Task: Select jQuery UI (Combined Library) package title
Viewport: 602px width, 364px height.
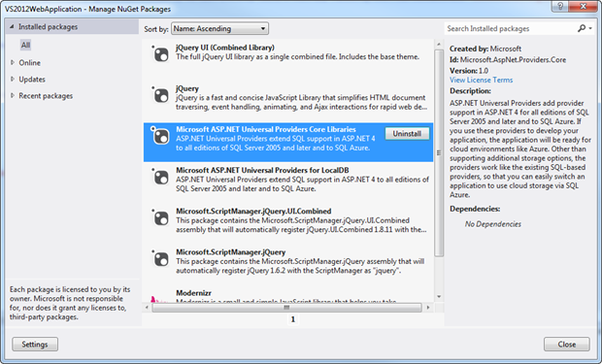Action: (x=225, y=48)
